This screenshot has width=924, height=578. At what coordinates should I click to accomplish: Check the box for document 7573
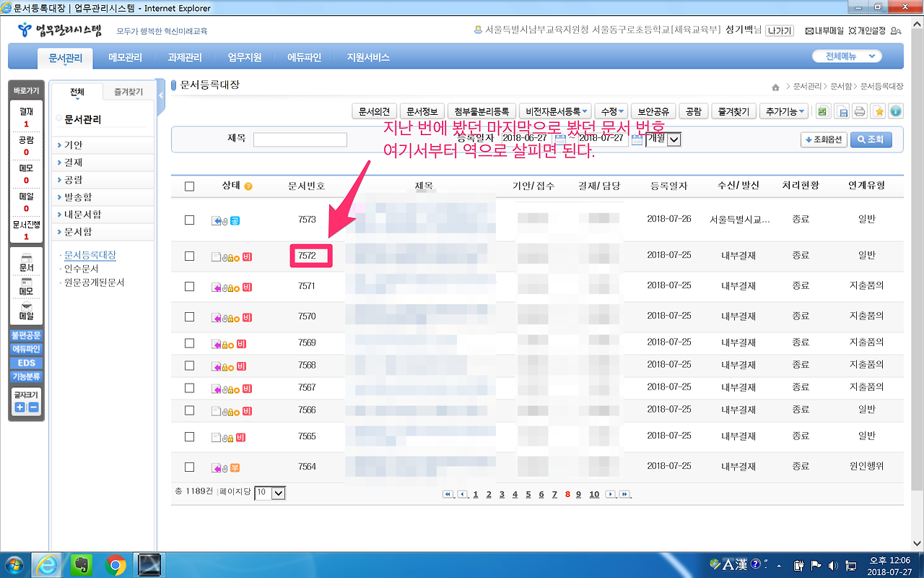tap(190, 220)
